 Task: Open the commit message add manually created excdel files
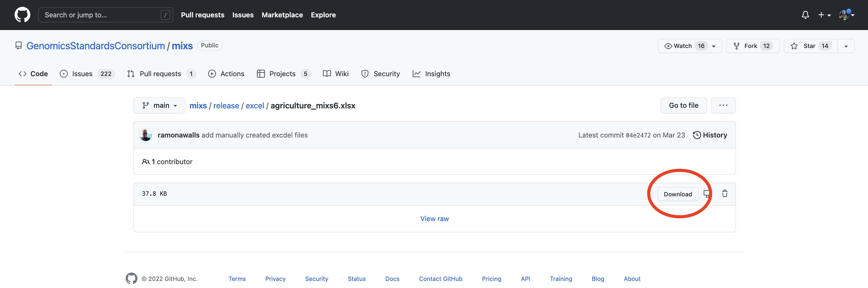pyautogui.click(x=254, y=135)
